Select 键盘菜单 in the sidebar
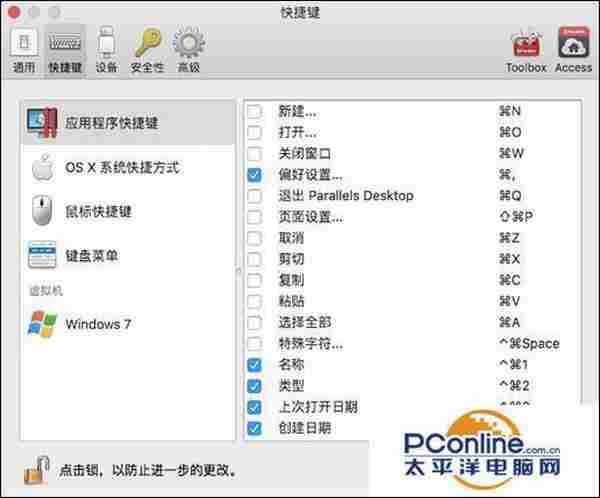This screenshot has height=498, width=600. 92,255
